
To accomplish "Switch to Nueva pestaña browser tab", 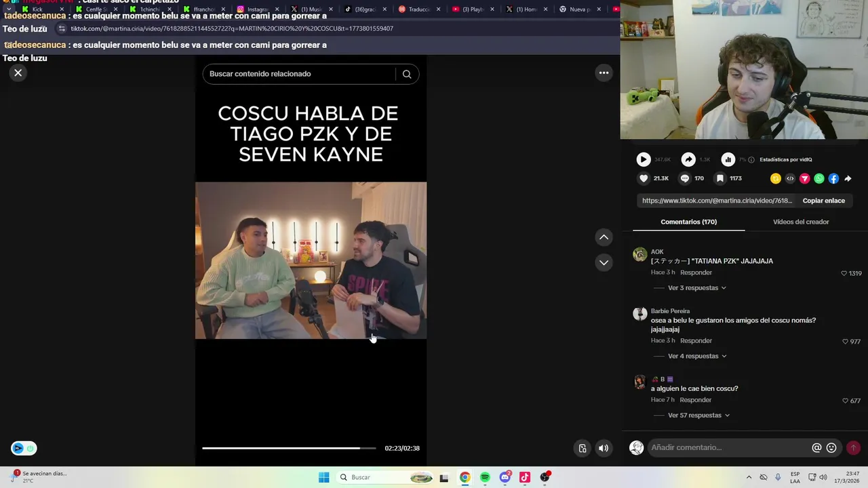I will point(580,9).
